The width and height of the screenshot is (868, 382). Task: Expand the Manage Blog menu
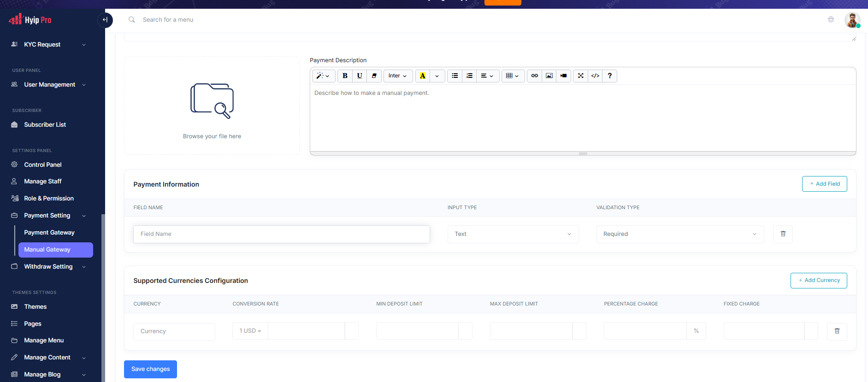(x=48, y=375)
